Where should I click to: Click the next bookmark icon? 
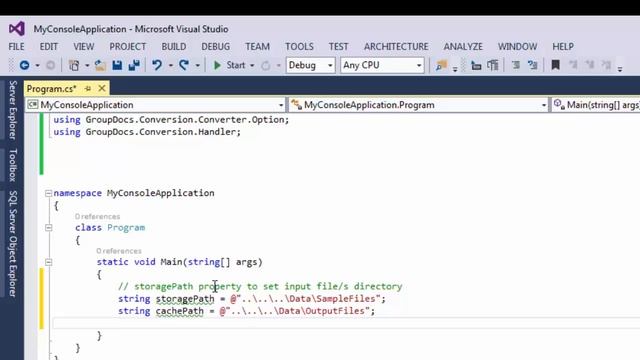click(590, 65)
